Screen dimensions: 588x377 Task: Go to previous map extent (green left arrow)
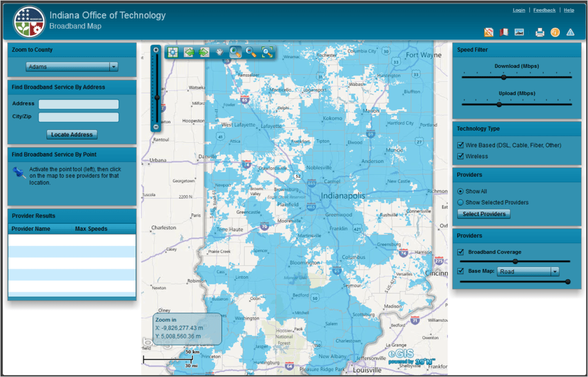coord(188,52)
